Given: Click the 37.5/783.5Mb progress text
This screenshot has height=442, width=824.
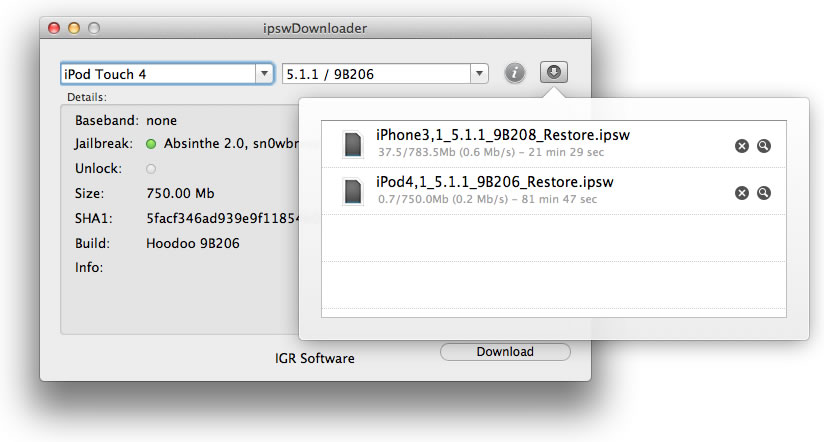Looking at the screenshot, I should [x=491, y=152].
